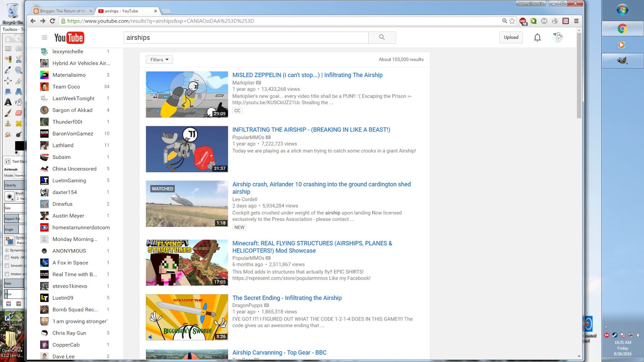The height and width of the screenshot is (362, 644).
Task: Click the YouTube page vertical scrollbar
Action: [x=579, y=76]
